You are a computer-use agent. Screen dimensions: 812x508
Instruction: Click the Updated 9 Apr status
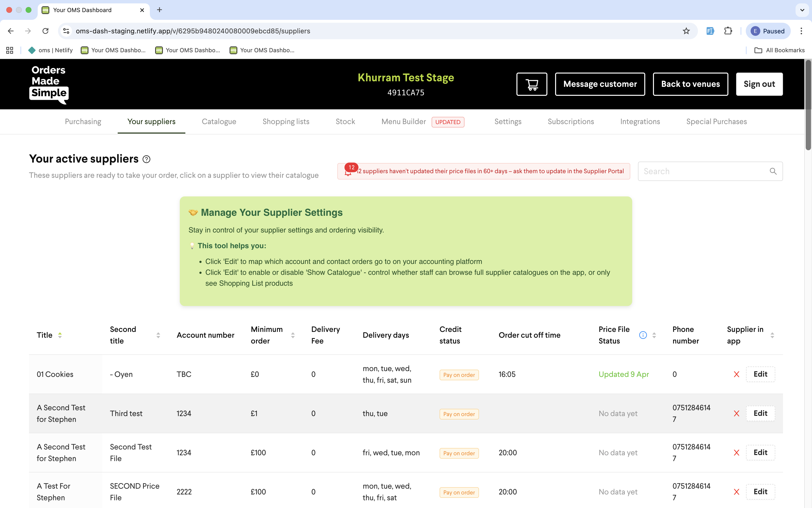click(x=624, y=374)
